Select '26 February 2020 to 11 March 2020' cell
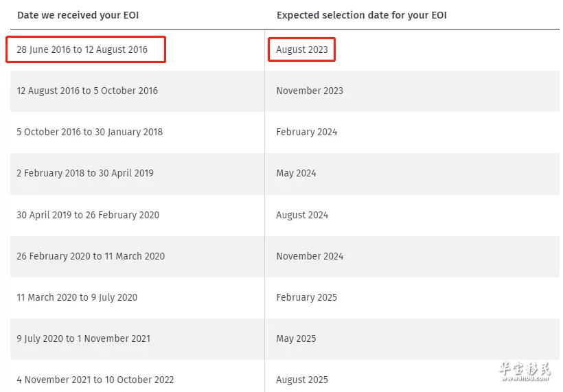This screenshot has width=563, height=392. pos(91,256)
